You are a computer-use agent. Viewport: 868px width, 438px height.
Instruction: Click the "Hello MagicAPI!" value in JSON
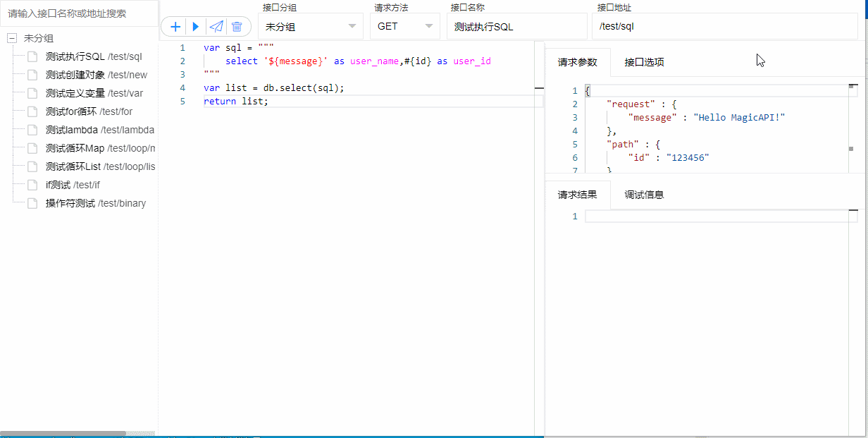(x=738, y=118)
